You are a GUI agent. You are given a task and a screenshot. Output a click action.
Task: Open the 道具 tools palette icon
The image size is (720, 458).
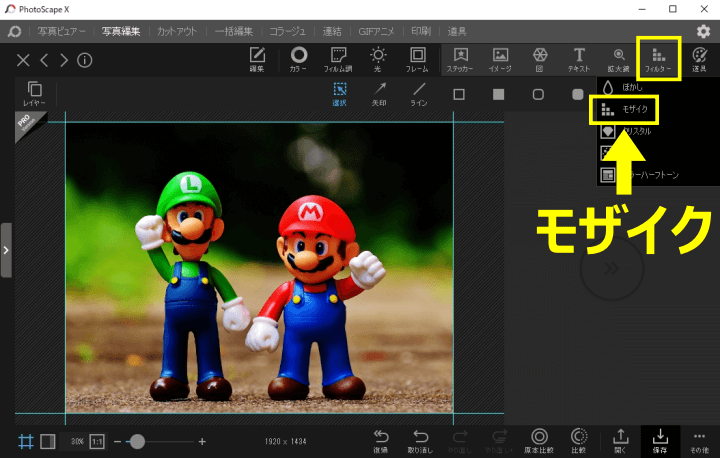click(x=699, y=60)
